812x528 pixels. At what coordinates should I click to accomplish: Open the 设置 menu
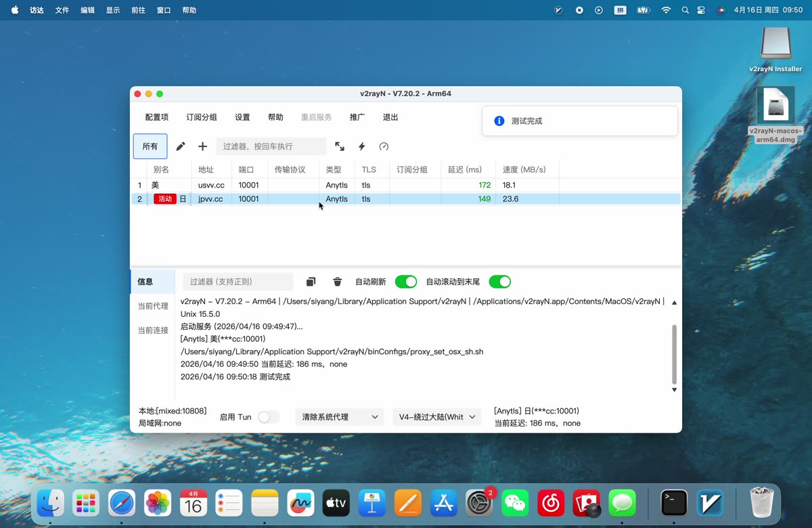point(242,117)
